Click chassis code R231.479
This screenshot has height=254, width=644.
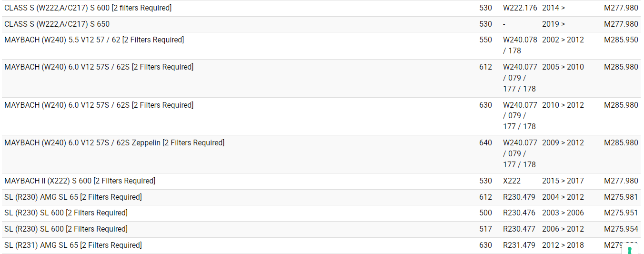pyautogui.click(x=519, y=245)
